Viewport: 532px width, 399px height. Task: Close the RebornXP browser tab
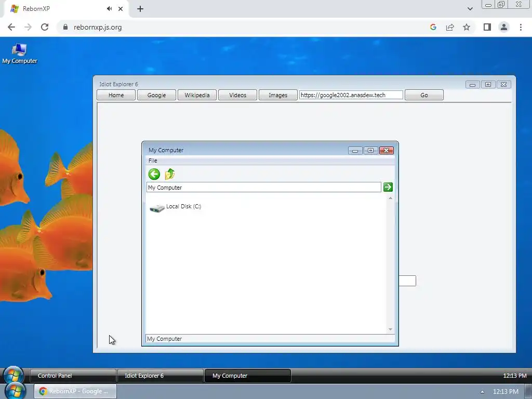[x=121, y=9]
